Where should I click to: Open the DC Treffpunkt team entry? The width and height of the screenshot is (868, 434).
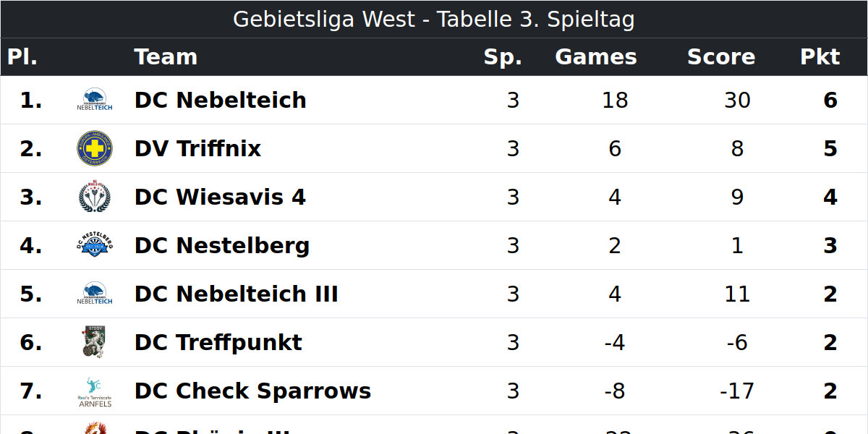click(218, 342)
